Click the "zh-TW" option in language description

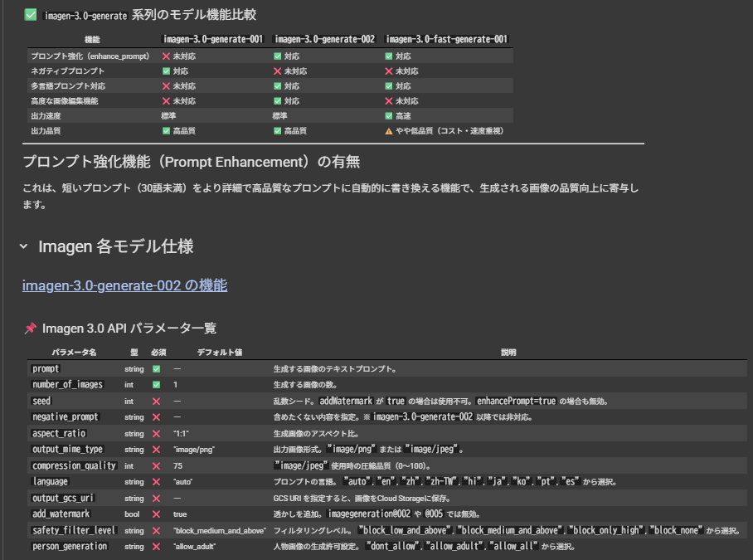coord(442,481)
